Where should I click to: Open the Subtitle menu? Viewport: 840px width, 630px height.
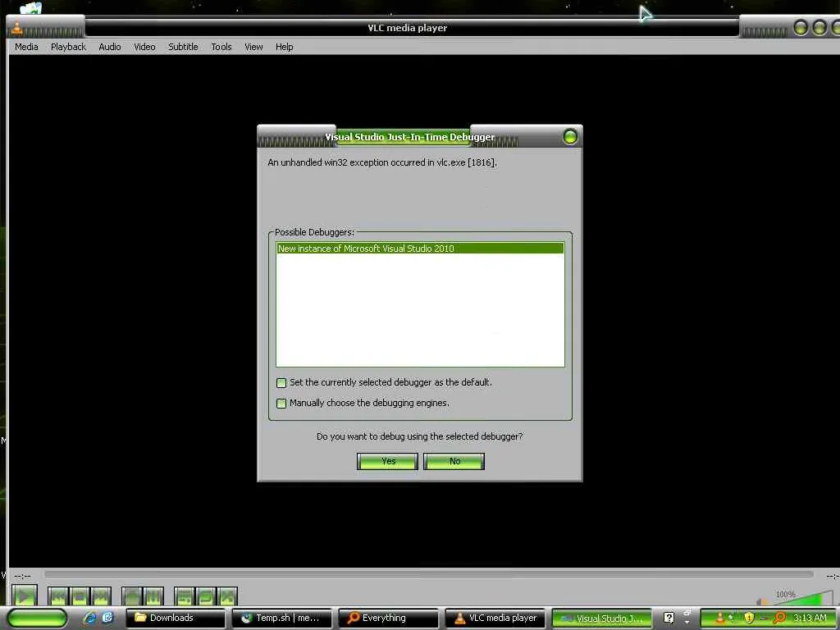click(x=183, y=47)
